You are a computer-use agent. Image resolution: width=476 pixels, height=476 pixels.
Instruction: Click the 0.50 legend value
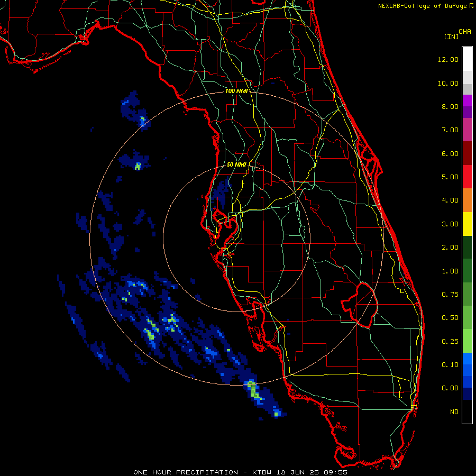click(450, 318)
